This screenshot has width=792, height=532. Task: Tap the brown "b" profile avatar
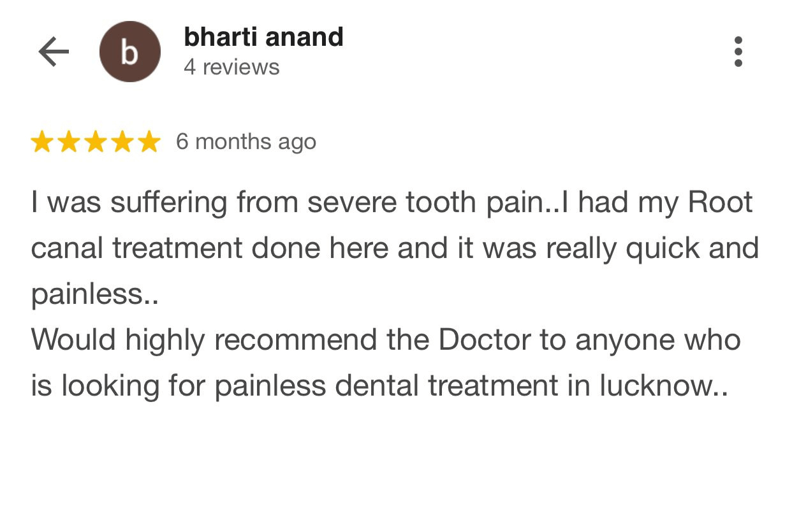(130, 52)
